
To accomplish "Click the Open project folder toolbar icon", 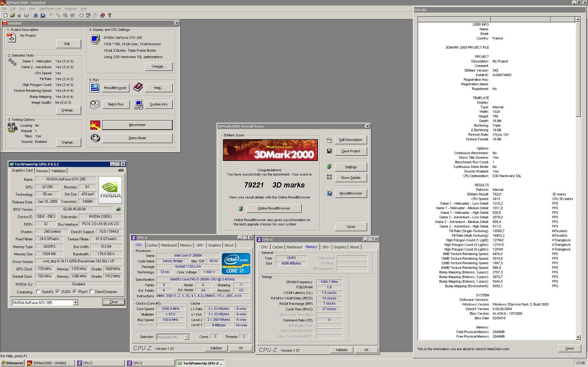I will pos(12,15).
